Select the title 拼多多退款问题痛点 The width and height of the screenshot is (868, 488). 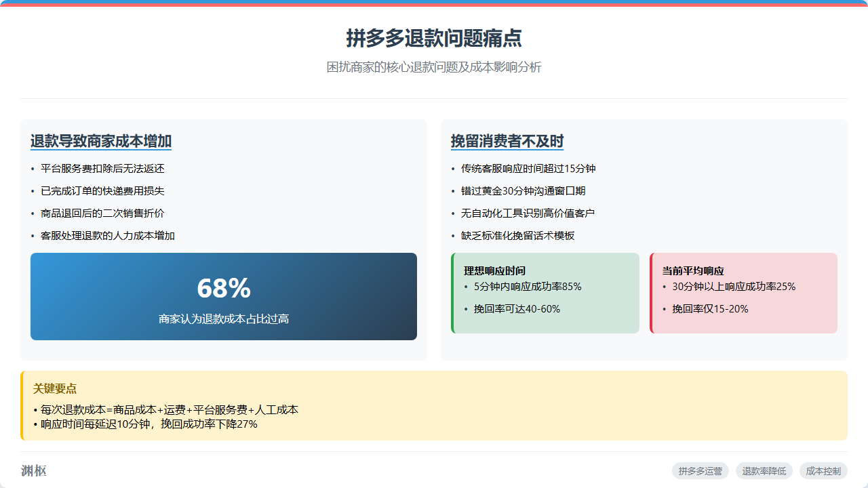coord(434,38)
